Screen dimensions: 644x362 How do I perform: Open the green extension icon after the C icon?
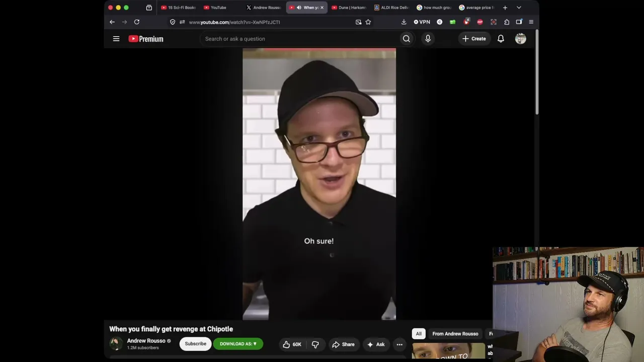point(453,22)
